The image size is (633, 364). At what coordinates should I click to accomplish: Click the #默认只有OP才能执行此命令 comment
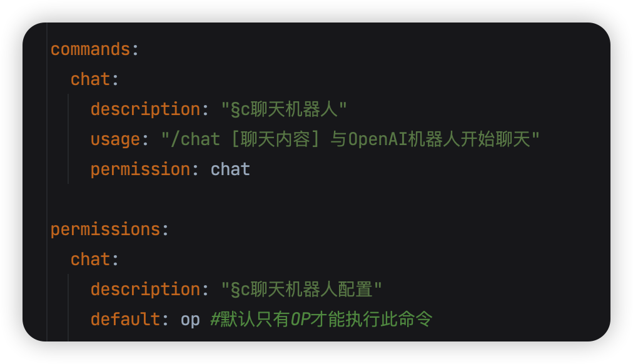[x=322, y=319]
